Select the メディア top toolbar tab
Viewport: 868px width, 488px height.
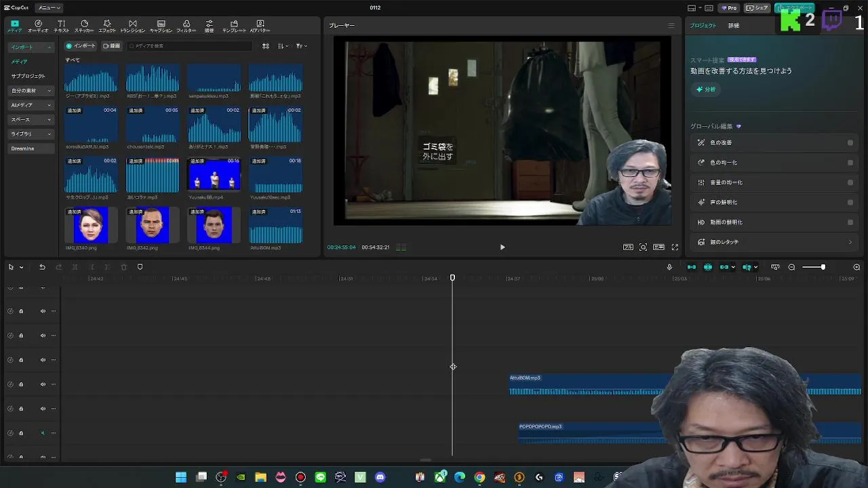point(14,26)
